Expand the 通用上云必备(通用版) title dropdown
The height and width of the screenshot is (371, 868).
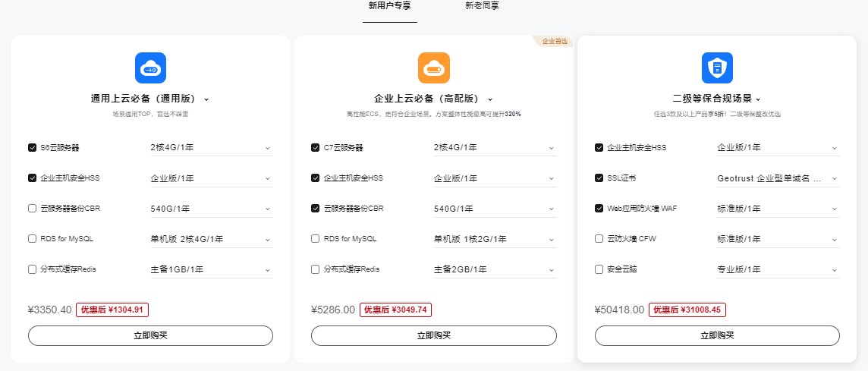(x=206, y=99)
